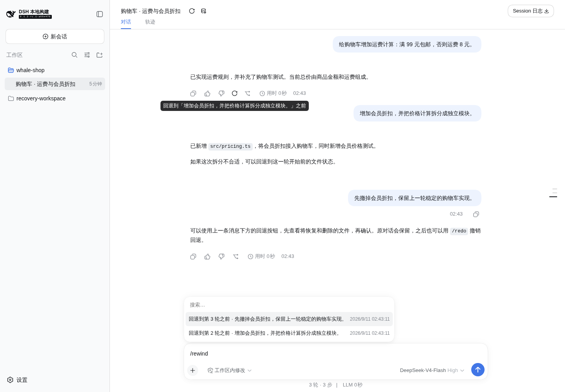Add a new workspace folder
Image resolution: width=565 pixels, height=392 pixels.
coord(100,55)
